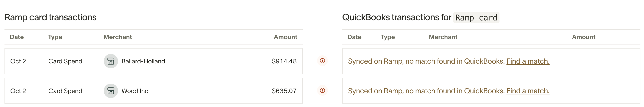
Task: Select the Ballard-Holland merchant name
Action: 143,61
